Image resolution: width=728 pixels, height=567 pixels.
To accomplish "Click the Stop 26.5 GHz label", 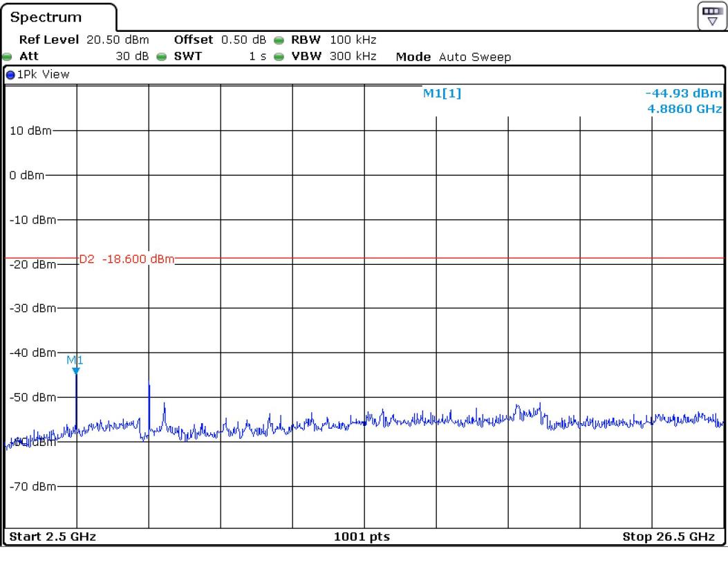I will (669, 537).
